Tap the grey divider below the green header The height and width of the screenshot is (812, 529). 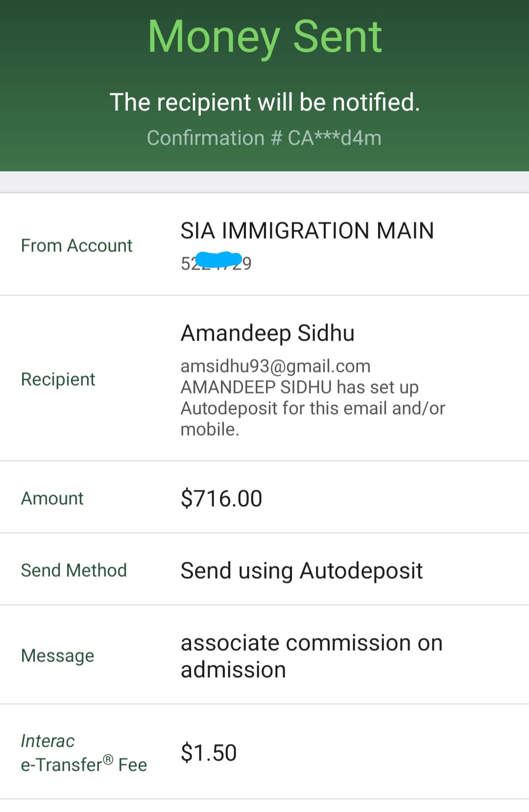264,182
